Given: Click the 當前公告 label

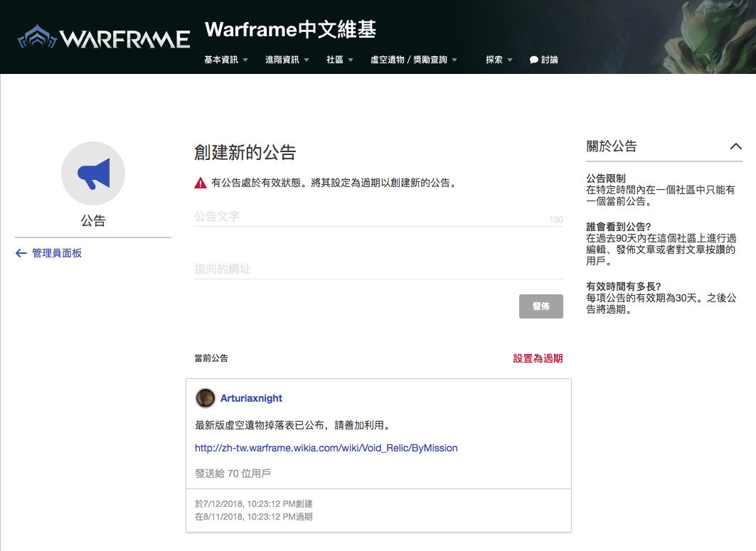Looking at the screenshot, I should 211,358.
